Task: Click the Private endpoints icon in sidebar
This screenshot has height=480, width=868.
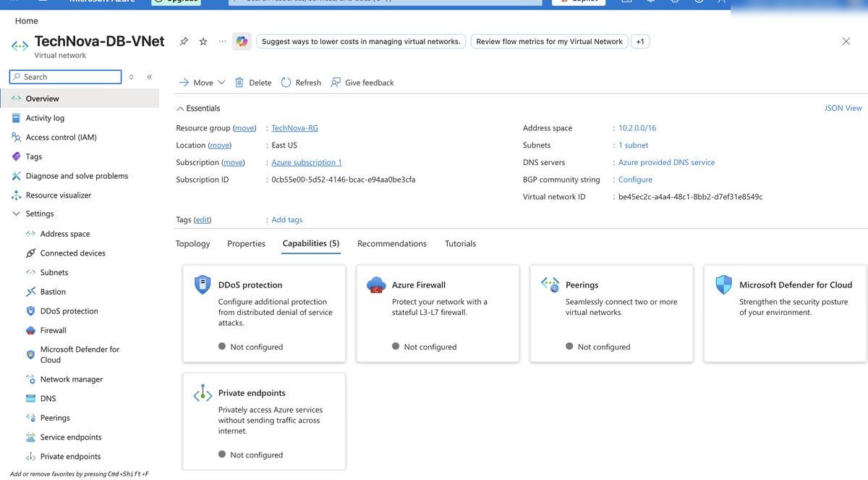Action: tap(30, 456)
